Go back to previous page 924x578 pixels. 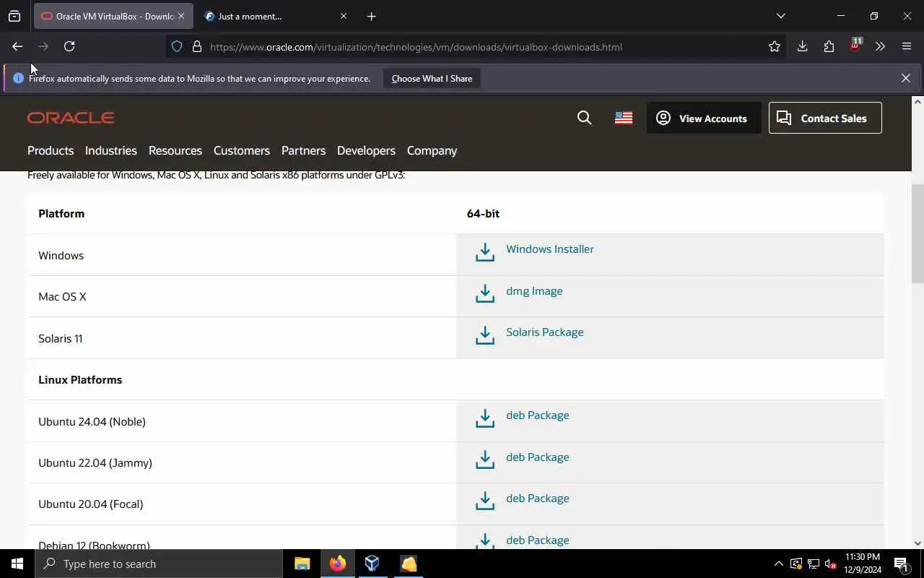click(17, 46)
